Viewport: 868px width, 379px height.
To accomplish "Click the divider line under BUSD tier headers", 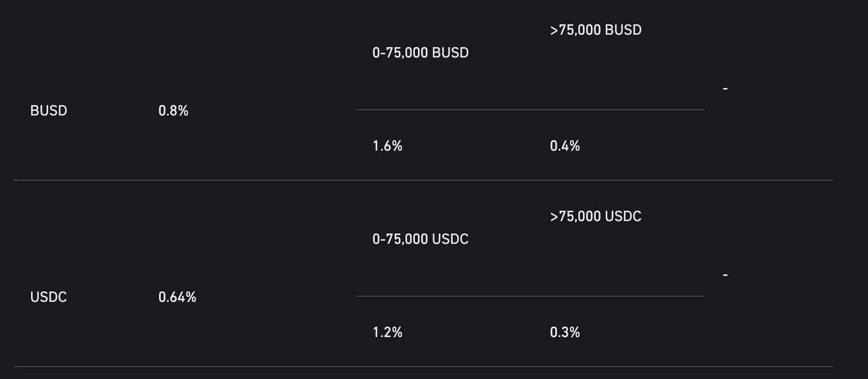I will coord(530,110).
